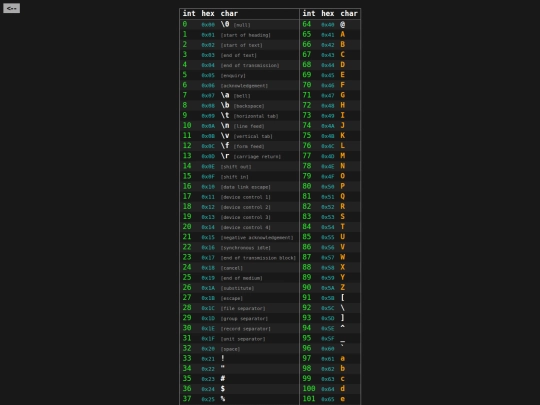Click the '[file separator]' description

[x=243, y=309]
